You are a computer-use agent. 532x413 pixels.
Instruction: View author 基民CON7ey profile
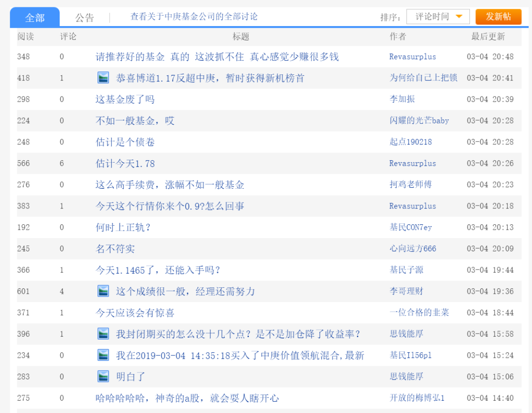410,227
